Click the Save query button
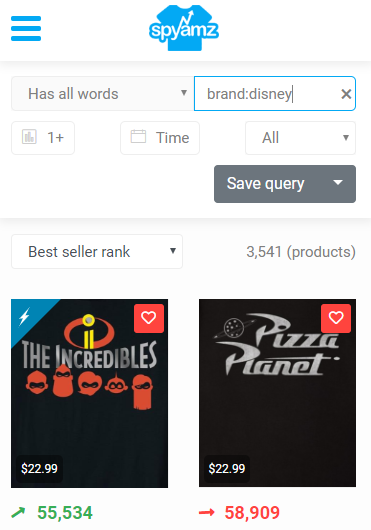This screenshot has width=371, height=530. point(266,184)
